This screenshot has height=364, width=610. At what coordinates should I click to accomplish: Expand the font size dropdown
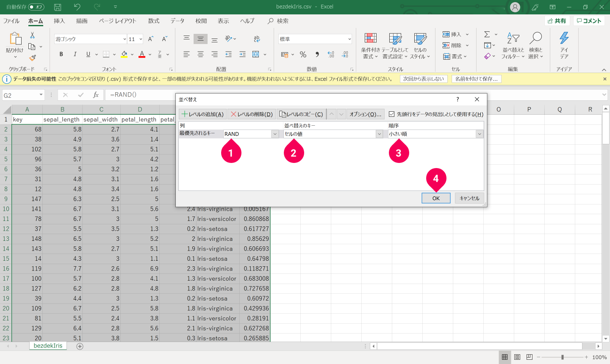(x=141, y=39)
